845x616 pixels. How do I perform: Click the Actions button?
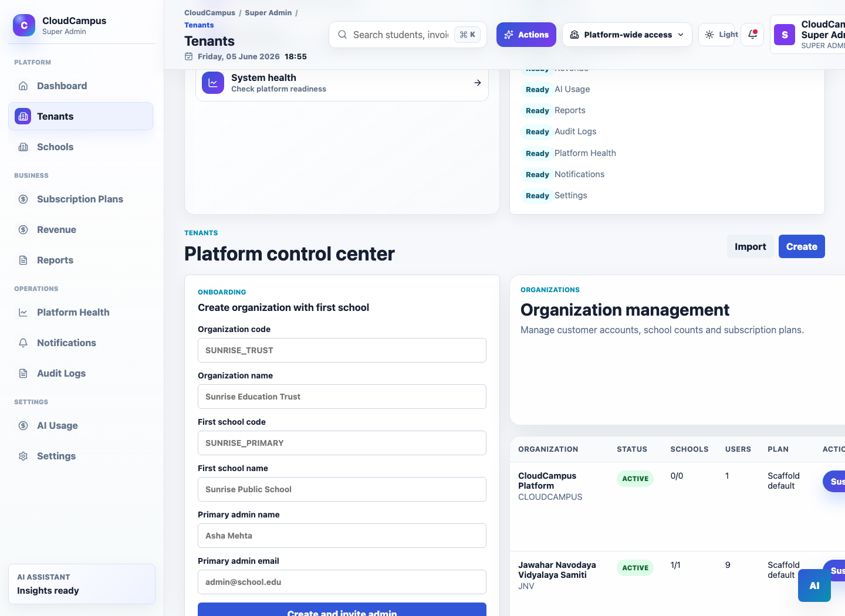pyautogui.click(x=526, y=35)
